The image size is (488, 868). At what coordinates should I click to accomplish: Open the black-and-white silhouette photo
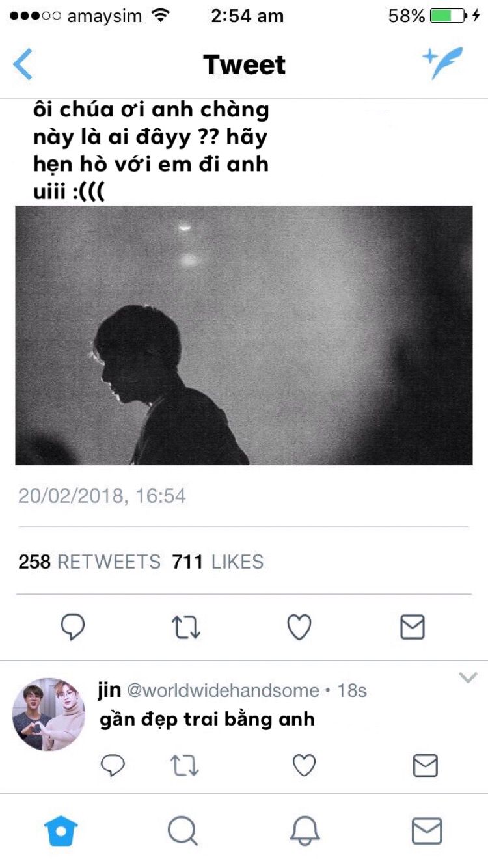pyautogui.click(x=244, y=335)
